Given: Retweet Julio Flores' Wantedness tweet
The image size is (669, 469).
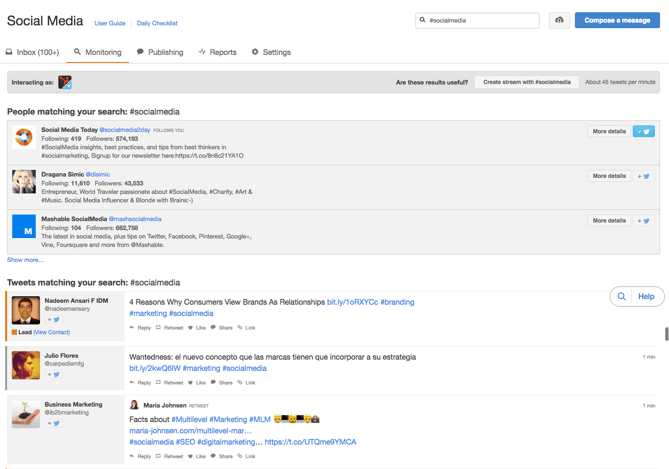Looking at the screenshot, I should pyautogui.click(x=169, y=382).
